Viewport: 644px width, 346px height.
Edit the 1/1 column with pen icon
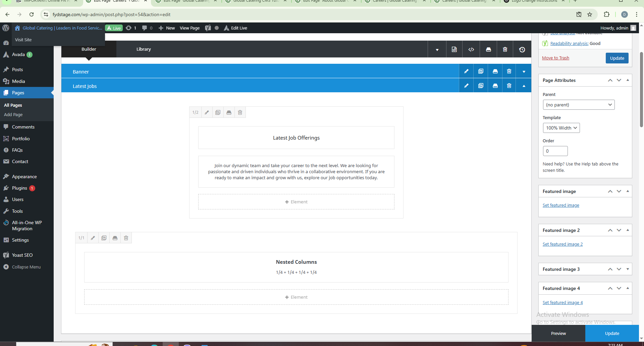[x=93, y=238]
